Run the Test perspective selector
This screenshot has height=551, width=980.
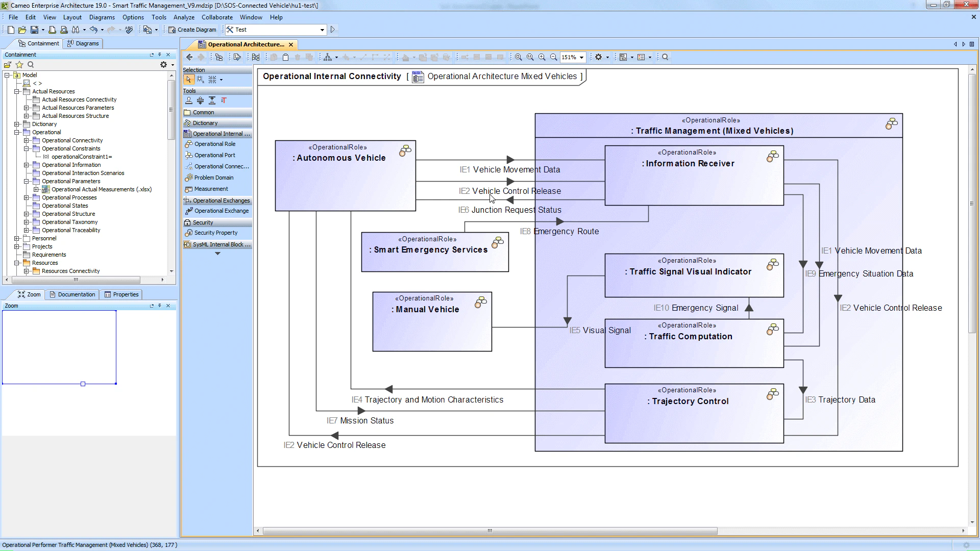coord(332,30)
